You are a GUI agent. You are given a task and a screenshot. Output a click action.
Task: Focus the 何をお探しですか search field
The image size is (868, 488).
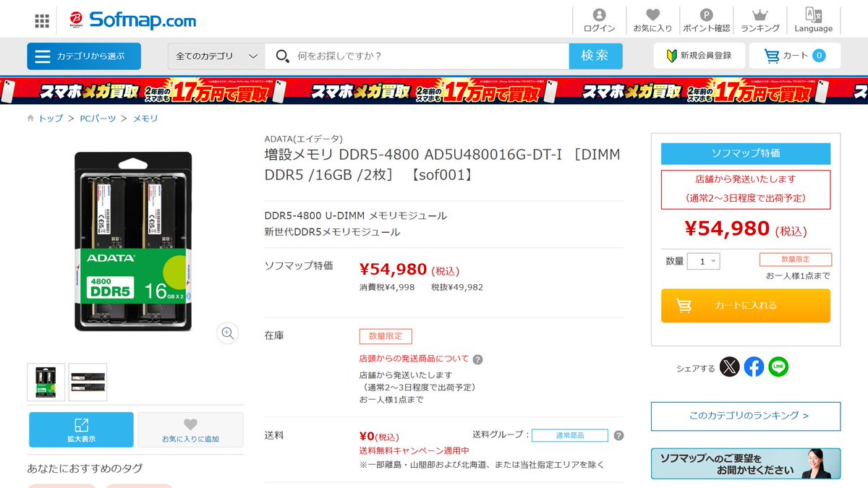pyautogui.click(x=417, y=56)
